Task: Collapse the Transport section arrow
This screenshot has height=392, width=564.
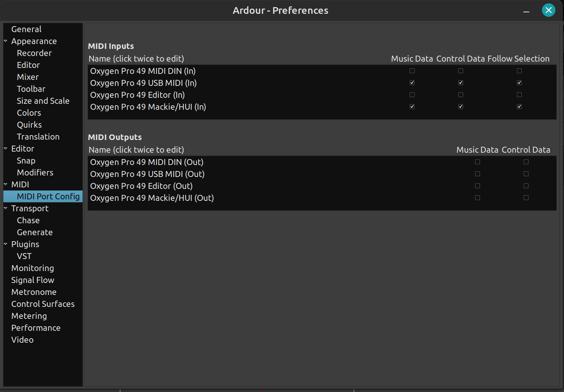Action: [x=6, y=208]
